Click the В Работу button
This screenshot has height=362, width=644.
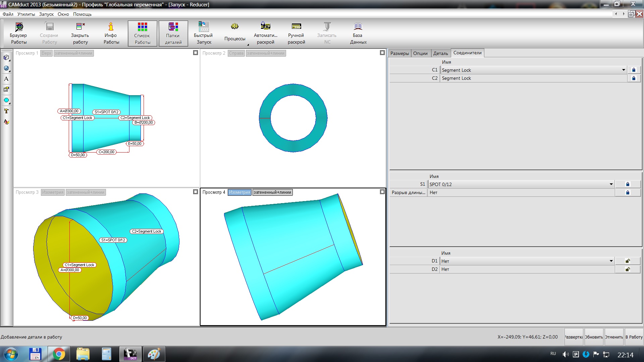click(634, 337)
